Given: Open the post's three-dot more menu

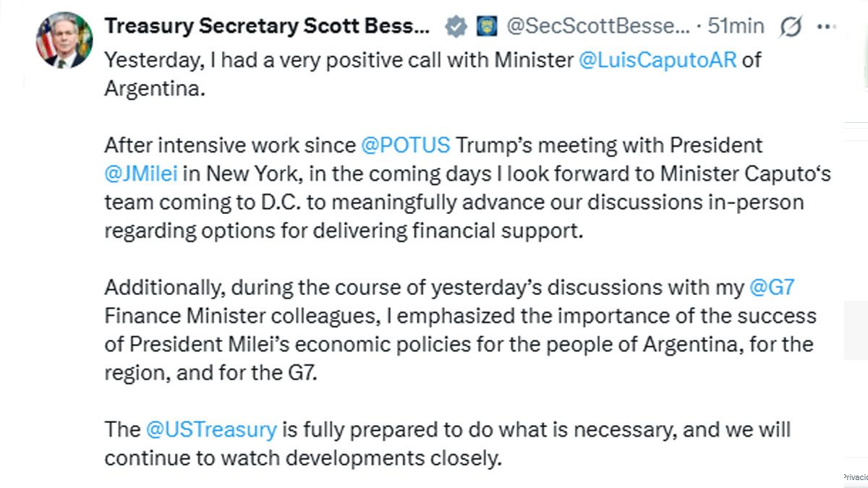Looking at the screenshot, I should (825, 27).
